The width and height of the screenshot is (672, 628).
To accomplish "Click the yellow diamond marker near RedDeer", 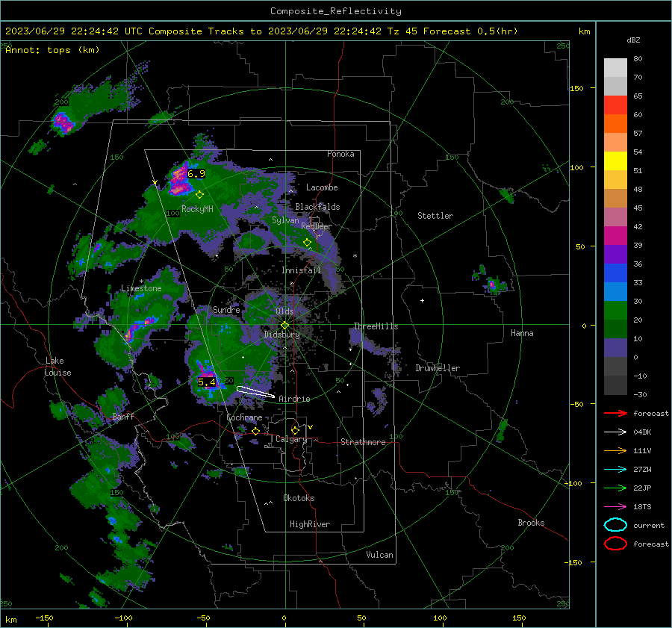I will (x=307, y=243).
